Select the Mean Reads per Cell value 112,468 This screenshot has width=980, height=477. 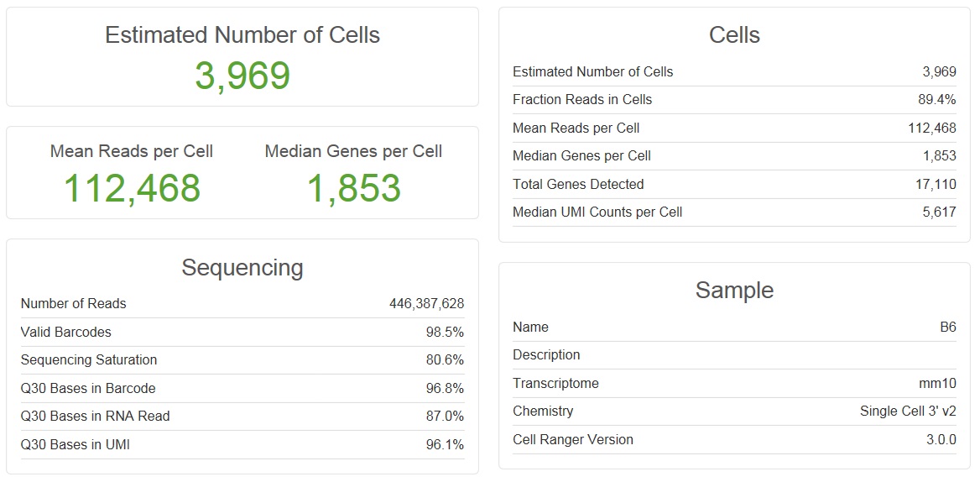[132, 188]
